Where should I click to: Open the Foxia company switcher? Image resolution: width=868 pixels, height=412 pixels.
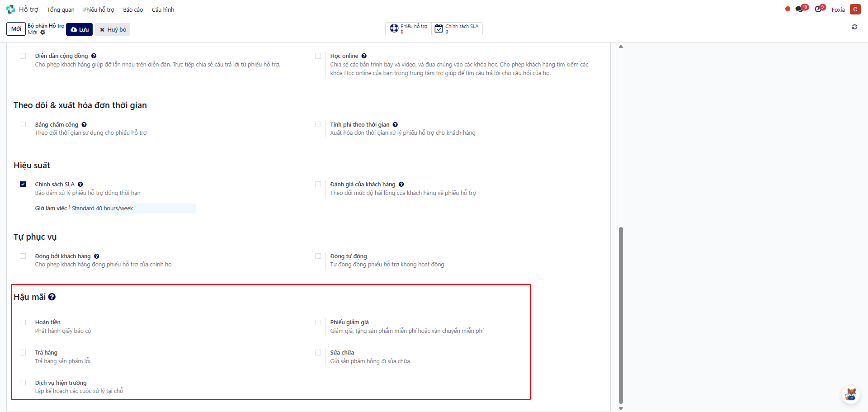pos(838,9)
